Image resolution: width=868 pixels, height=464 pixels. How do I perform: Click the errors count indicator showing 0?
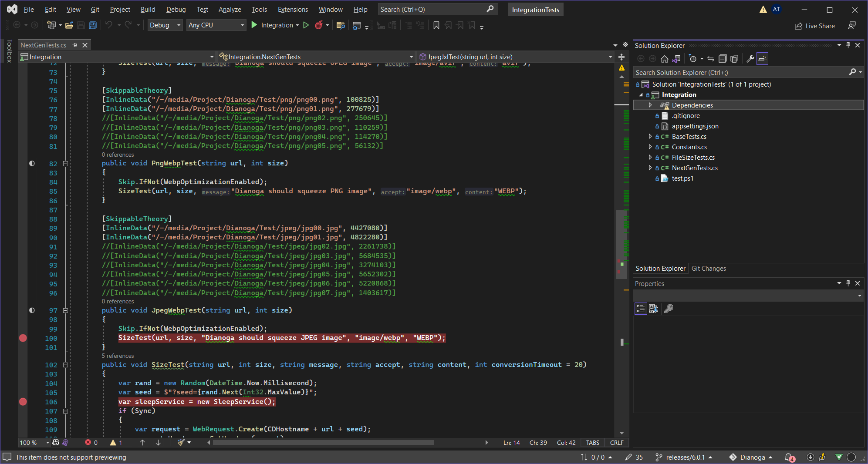[x=91, y=443]
